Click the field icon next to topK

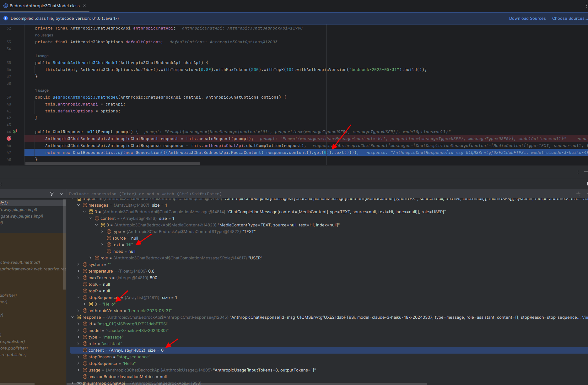(x=85, y=284)
